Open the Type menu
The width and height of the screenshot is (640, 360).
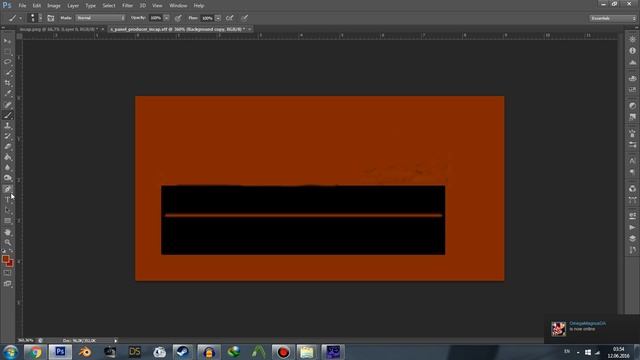pos(90,6)
